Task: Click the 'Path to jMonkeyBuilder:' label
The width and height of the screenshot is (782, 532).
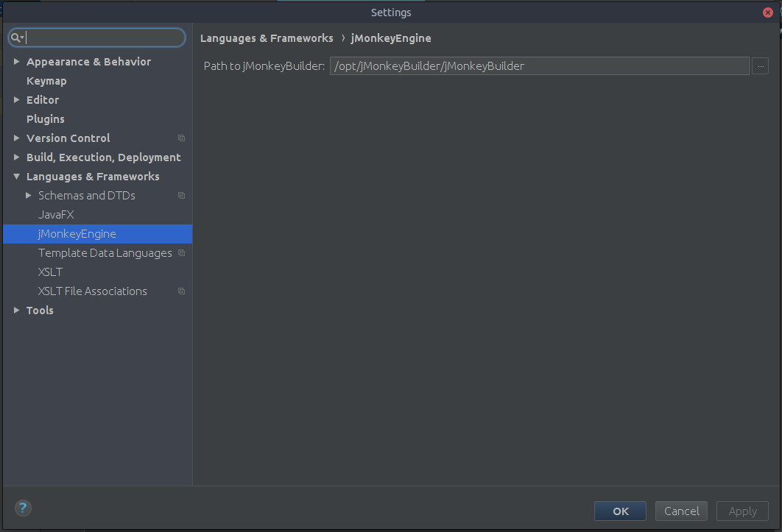Action: pyautogui.click(x=264, y=66)
